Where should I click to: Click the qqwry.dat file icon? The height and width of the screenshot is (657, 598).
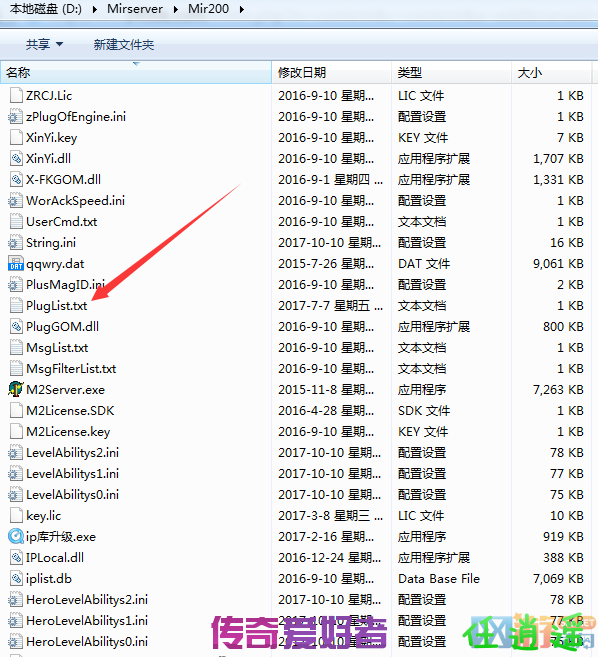16,264
